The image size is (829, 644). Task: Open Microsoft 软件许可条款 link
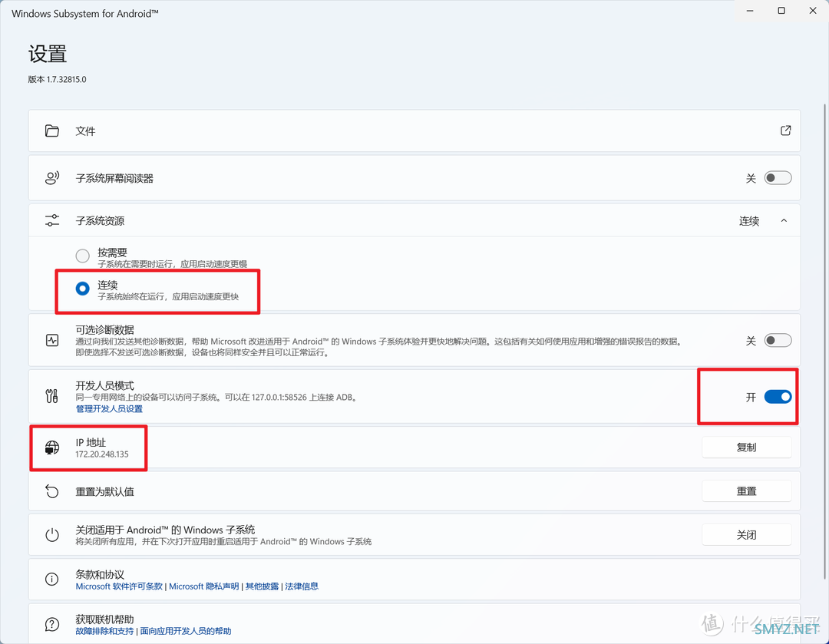[119, 586]
